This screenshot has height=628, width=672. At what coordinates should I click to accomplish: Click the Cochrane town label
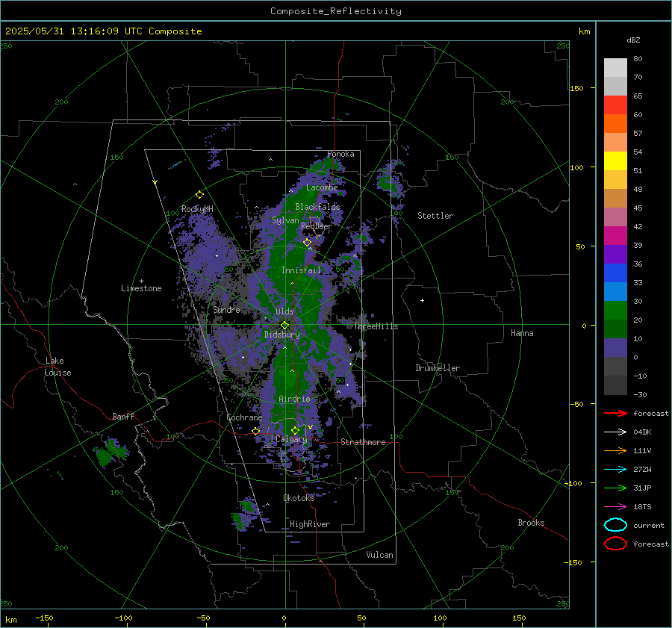click(244, 417)
